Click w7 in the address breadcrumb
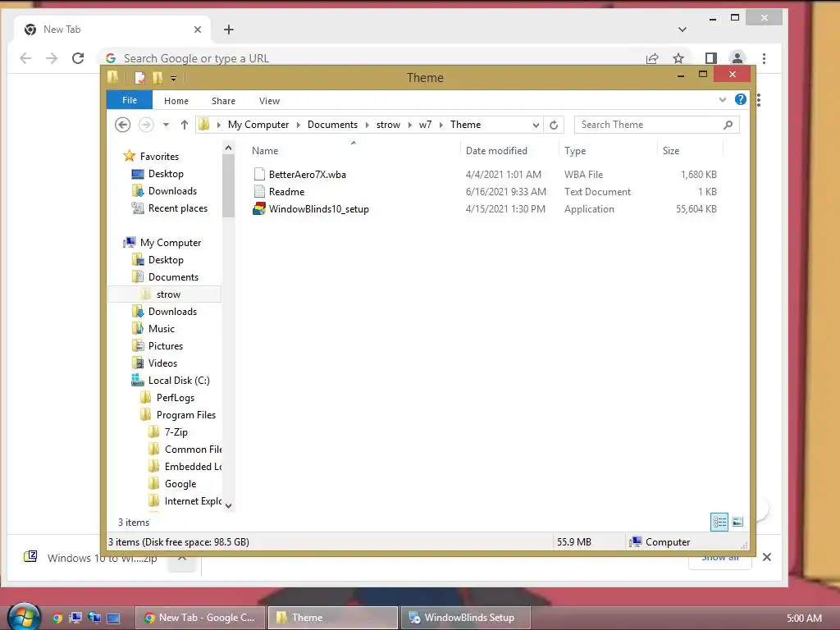Image resolution: width=840 pixels, height=630 pixels. point(425,125)
